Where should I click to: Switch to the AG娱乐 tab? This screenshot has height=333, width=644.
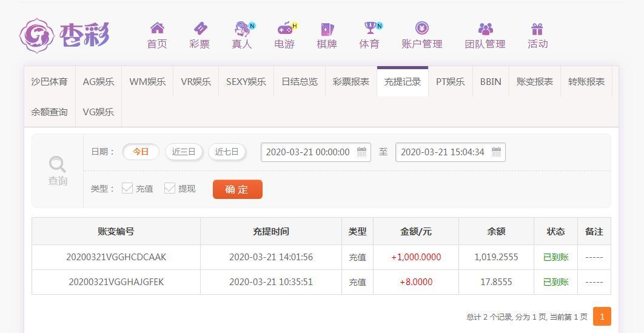coord(99,82)
